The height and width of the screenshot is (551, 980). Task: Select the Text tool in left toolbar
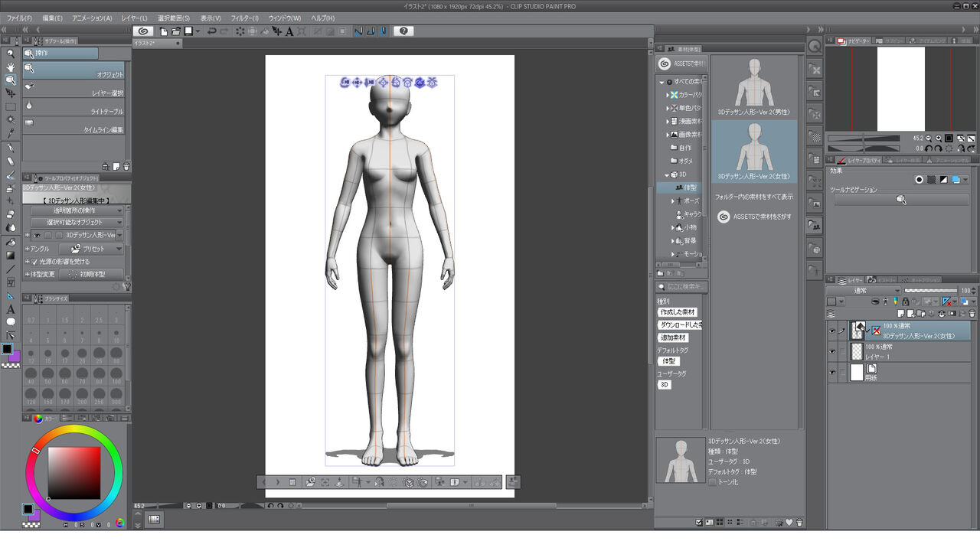pos(11,309)
